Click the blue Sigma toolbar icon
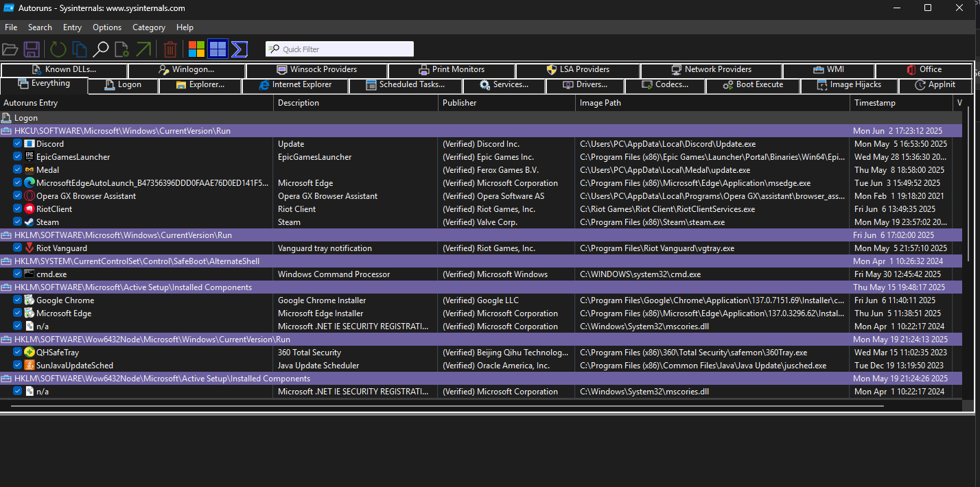 tap(240, 49)
